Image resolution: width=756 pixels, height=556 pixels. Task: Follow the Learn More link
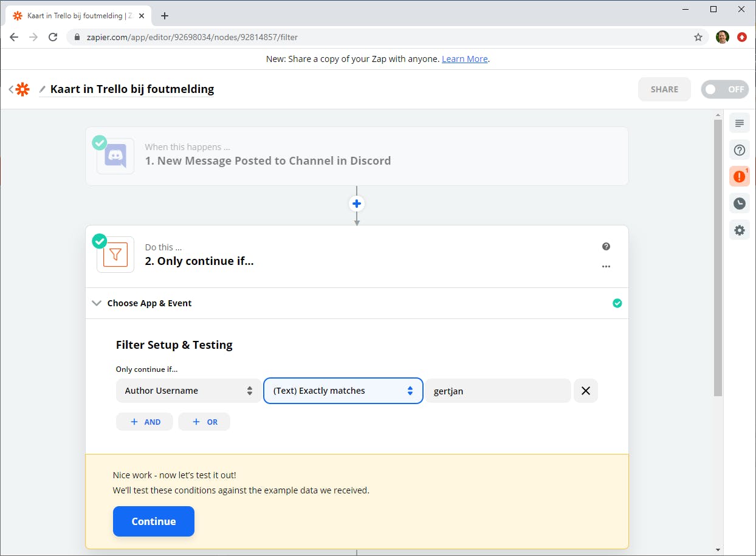coord(465,59)
